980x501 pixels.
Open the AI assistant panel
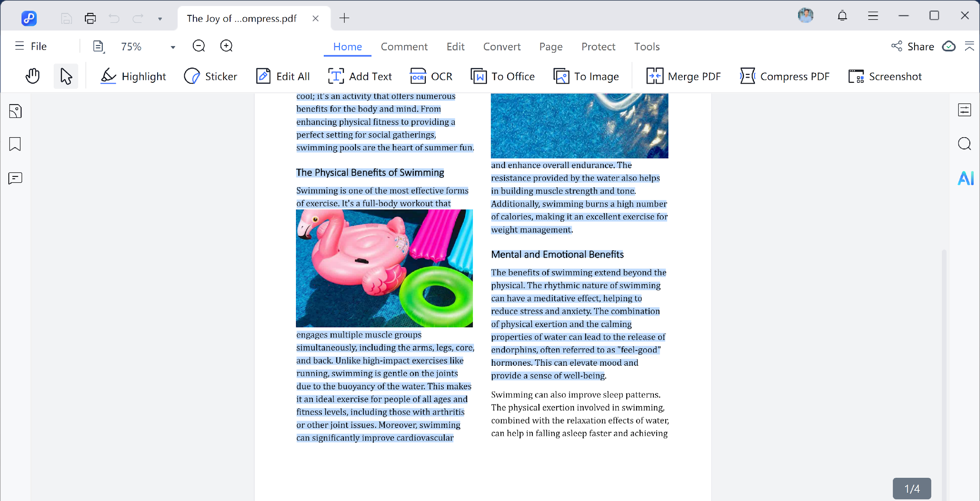[965, 178]
